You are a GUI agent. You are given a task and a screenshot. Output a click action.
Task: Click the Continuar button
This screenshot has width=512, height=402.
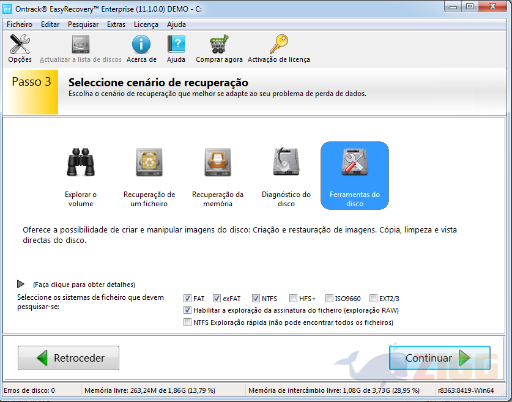[440, 358]
